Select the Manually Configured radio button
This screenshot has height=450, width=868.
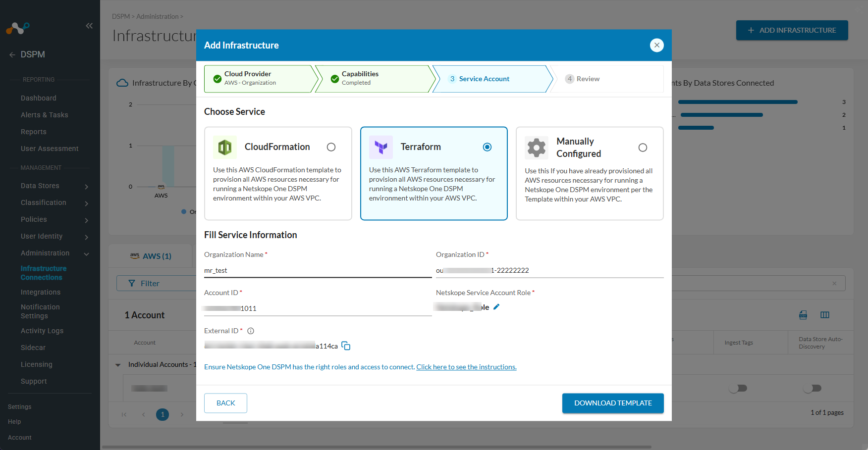tap(643, 148)
